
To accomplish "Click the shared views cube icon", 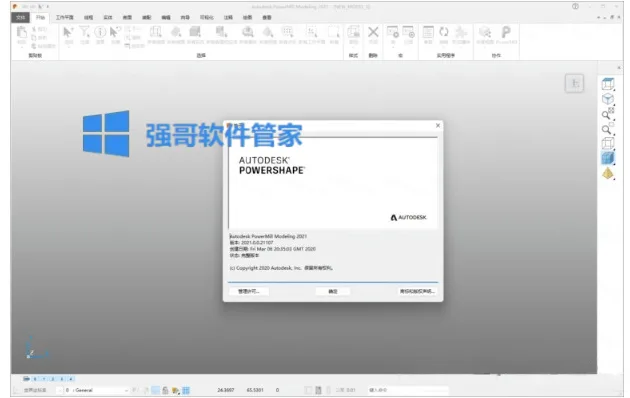I will coord(485,32).
